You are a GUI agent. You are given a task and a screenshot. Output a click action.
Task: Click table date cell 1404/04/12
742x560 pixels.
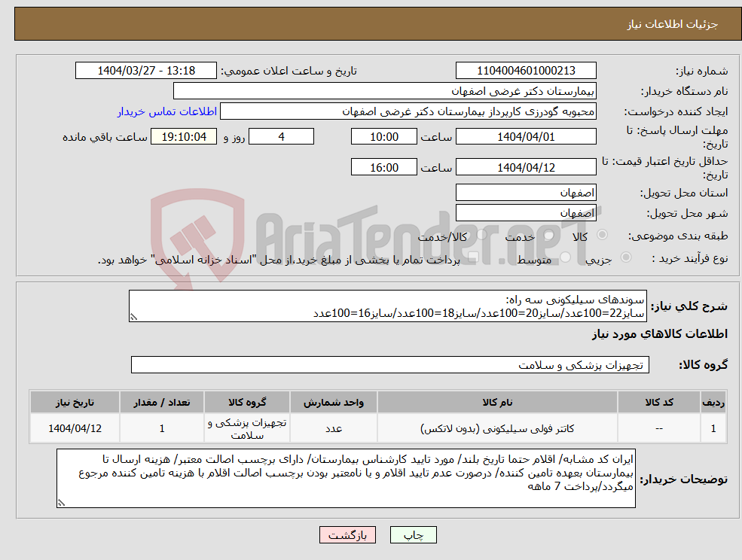pyautogui.click(x=75, y=428)
